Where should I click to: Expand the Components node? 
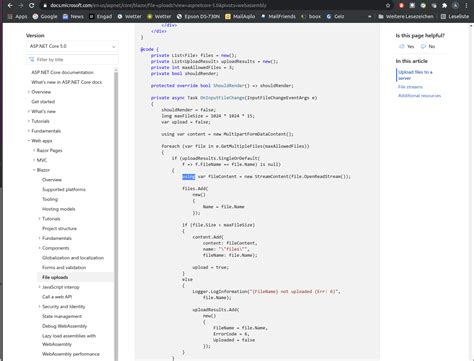pos(39,248)
